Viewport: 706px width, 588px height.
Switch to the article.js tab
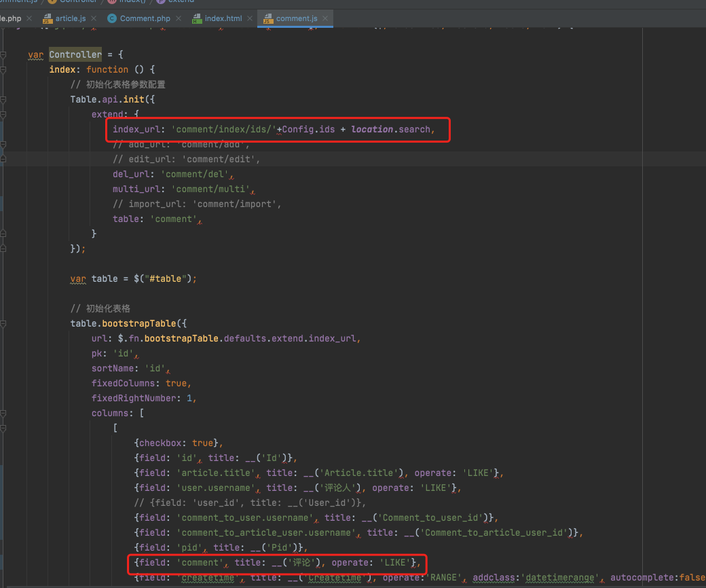pos(71,18)
